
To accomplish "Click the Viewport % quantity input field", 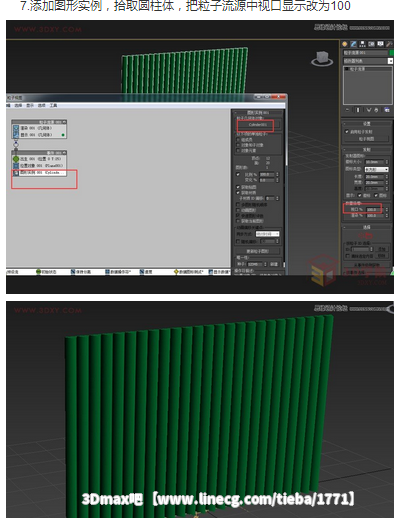I will click(x=375, y=209).
